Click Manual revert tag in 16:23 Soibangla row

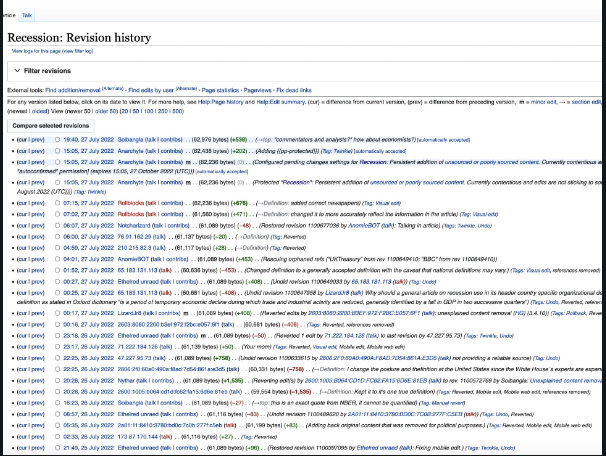pyautogui.click(x=446, y=403)
